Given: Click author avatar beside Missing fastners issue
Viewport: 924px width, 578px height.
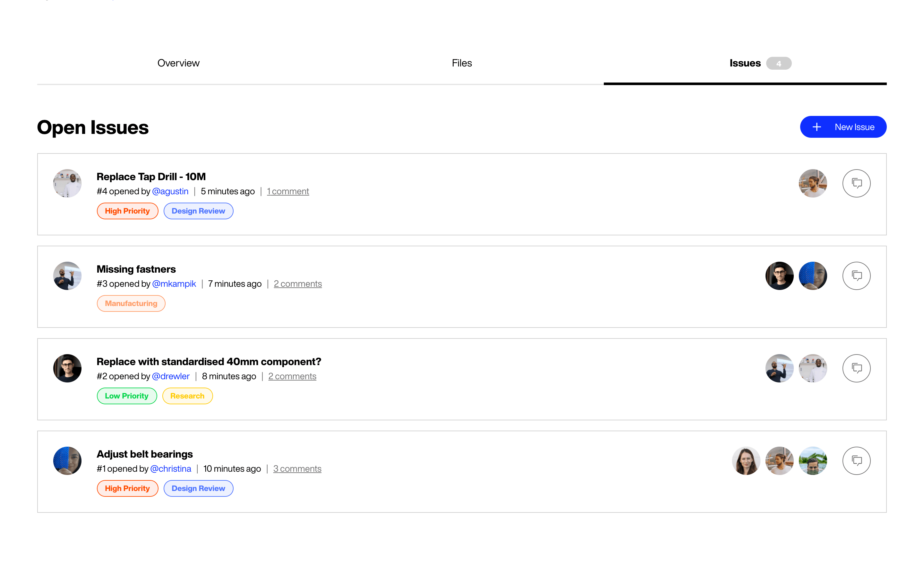Looking at the screenshot, I should pos(67,276).
